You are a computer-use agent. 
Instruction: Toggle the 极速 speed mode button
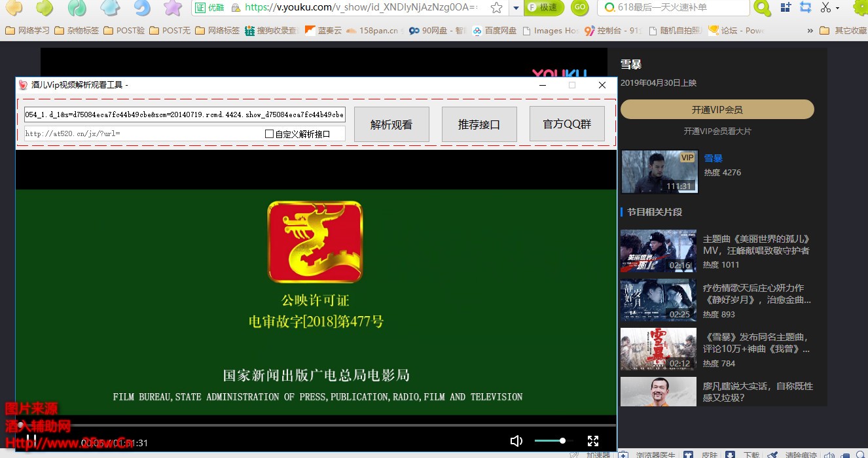543,8
